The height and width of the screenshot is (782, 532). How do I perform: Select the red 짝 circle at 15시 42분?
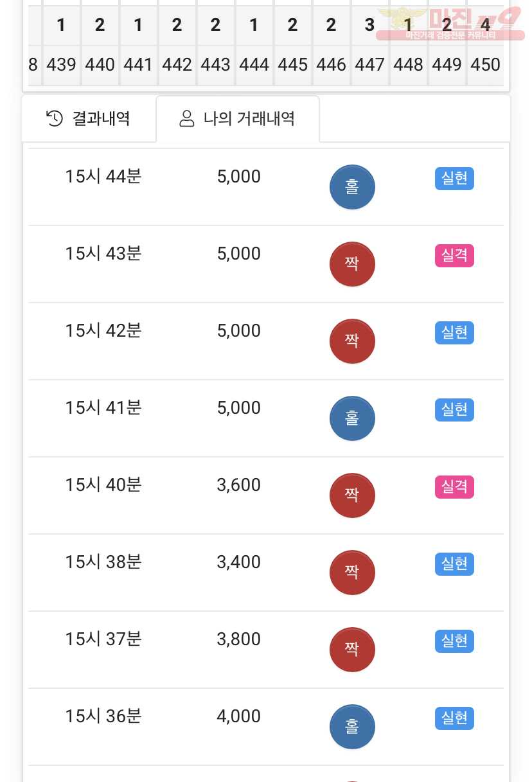coord(352,342)
